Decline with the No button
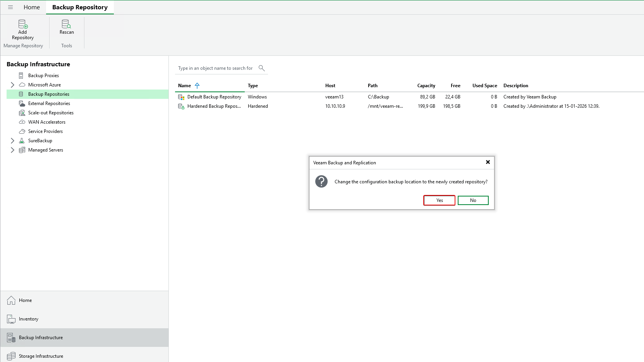The height and width of the screenshot is (362, 644). (x=473, y=200)
